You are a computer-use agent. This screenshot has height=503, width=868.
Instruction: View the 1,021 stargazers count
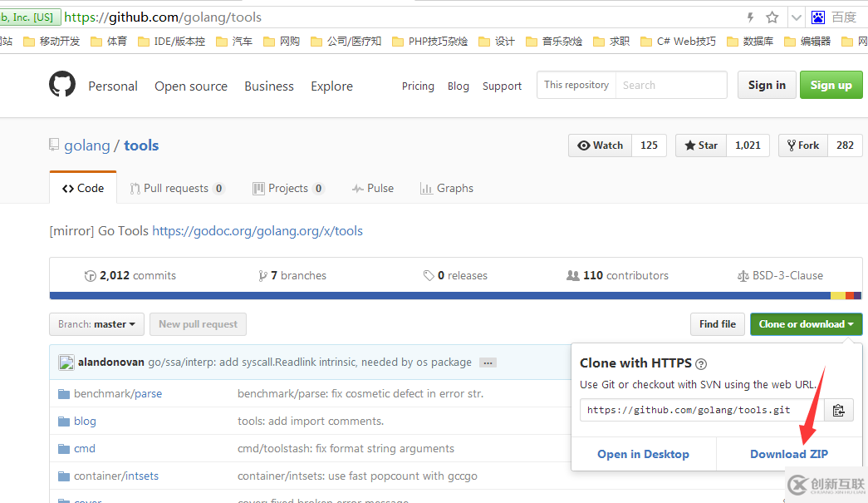(x=748, y=145)
